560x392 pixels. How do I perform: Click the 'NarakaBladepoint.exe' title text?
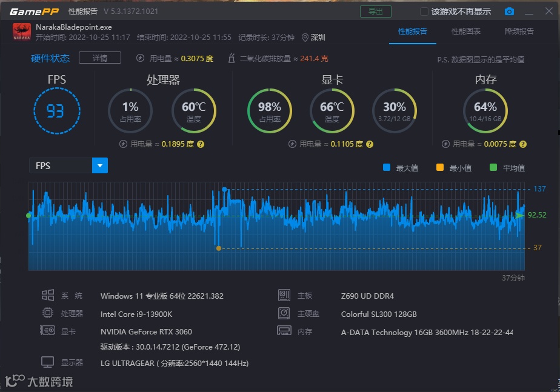73,27
